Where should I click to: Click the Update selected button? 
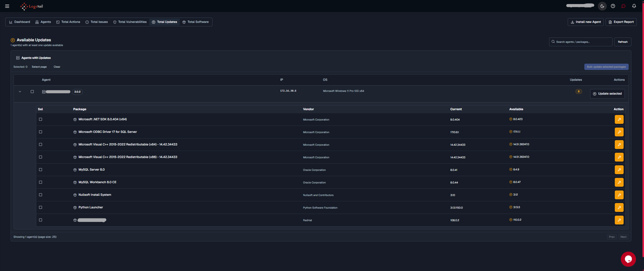click(607, 94)
